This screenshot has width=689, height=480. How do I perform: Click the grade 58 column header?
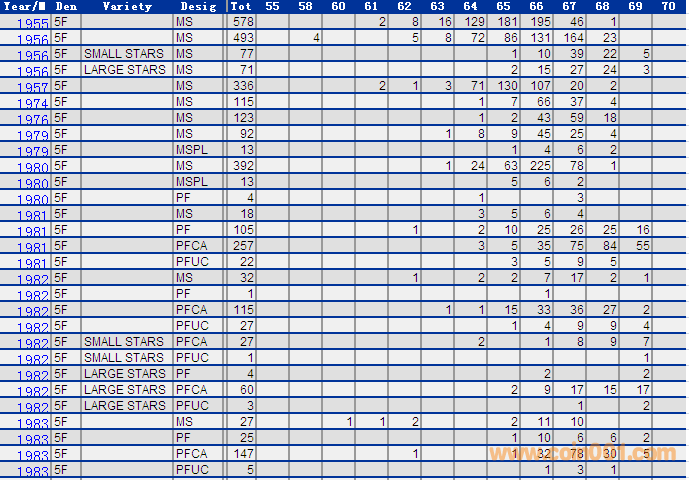click(x=305, y=7)
